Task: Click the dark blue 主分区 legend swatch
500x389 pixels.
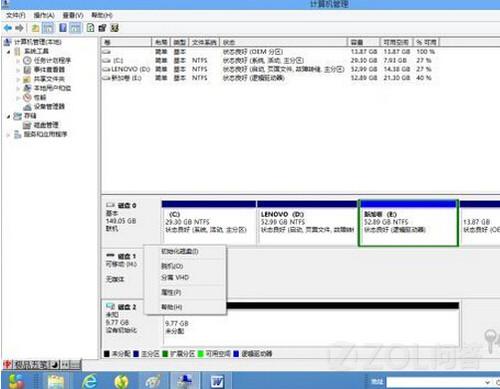Action: (136, 354)
